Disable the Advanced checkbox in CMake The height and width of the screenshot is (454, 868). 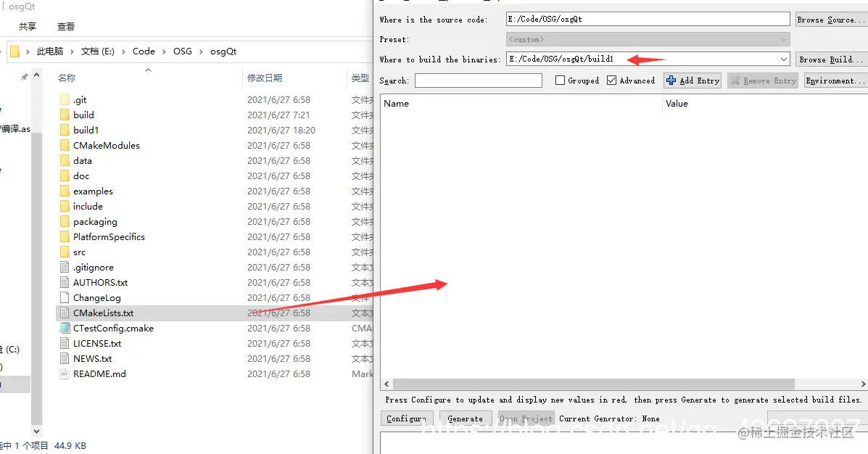click(612, 81)
